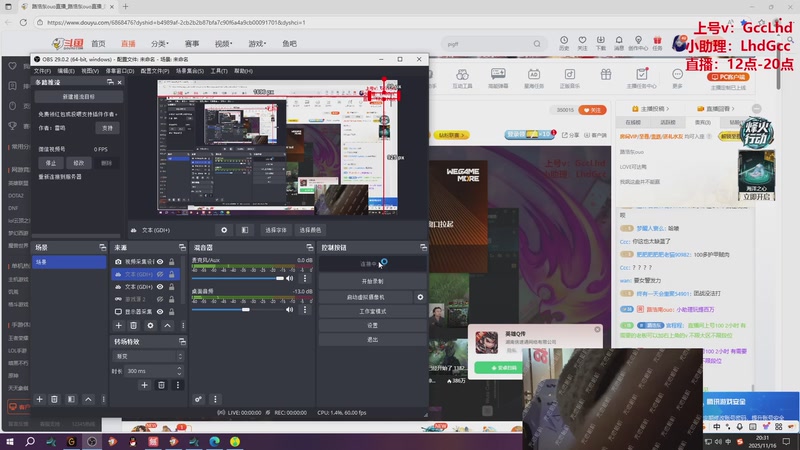Image resolution: width=800 pixels, height=450 pixels.
Task: Hide the 显示器采集 source
Action: tap(160, 311)
